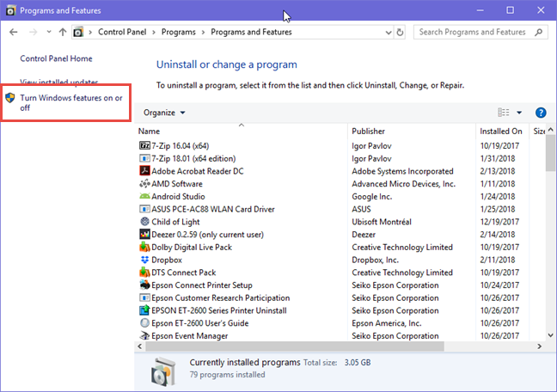Open View installed updates link
Screen dimensions: 557x392
(x=59, y=82)
